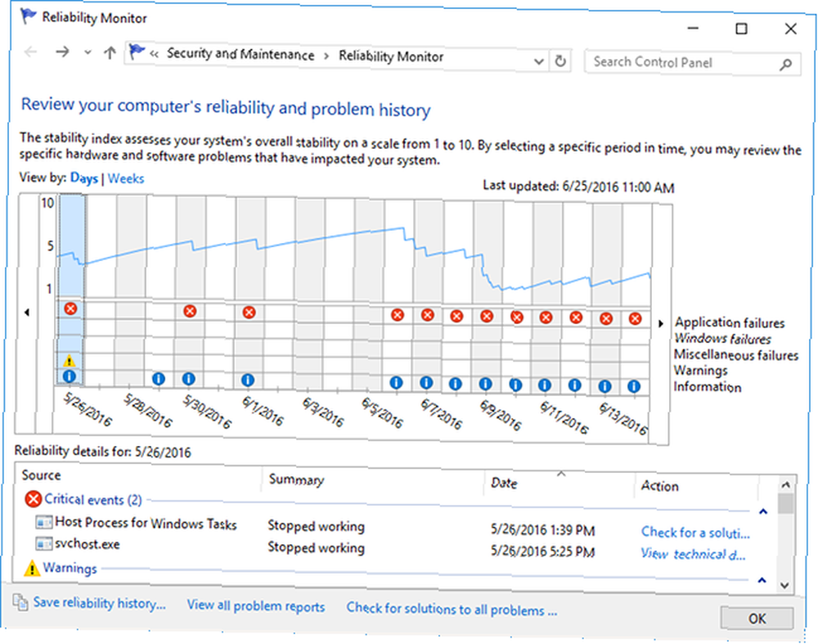Click Save reliability history link

coord(100,603)
